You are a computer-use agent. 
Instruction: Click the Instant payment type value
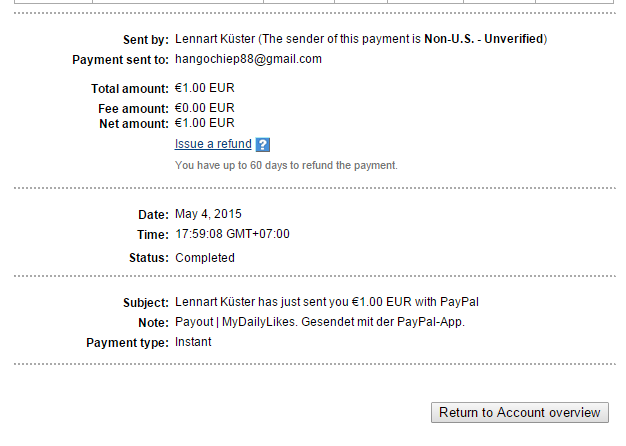point(193,342)
